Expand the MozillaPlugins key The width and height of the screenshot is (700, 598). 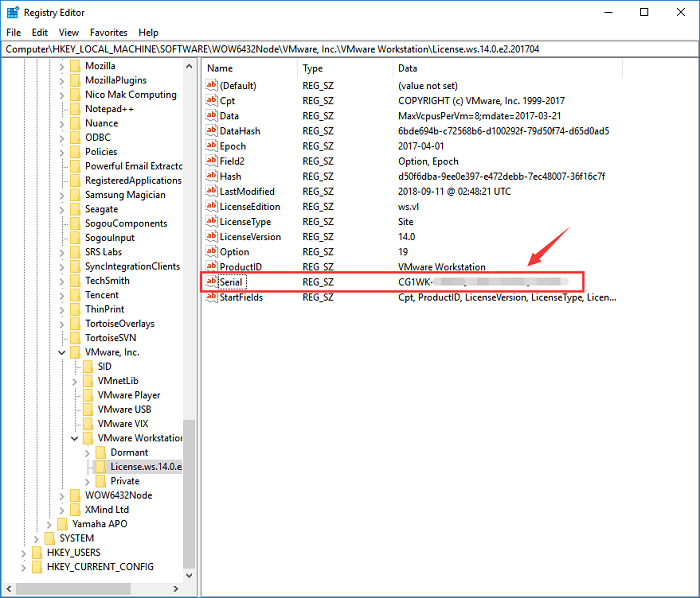coord(62,81)
